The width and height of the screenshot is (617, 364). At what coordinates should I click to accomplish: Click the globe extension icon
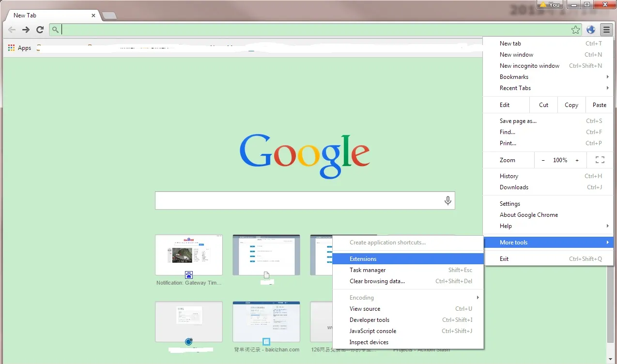[x=591, y=30]
